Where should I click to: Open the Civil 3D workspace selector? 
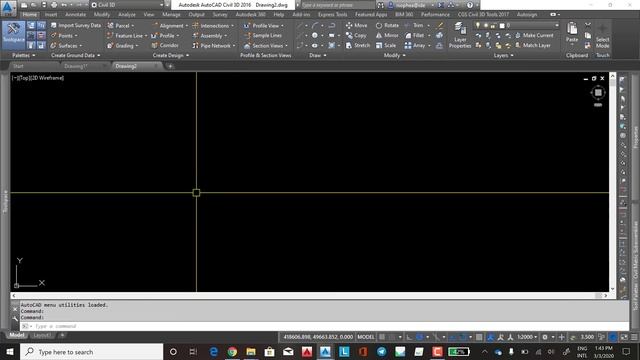pos(127,5)
